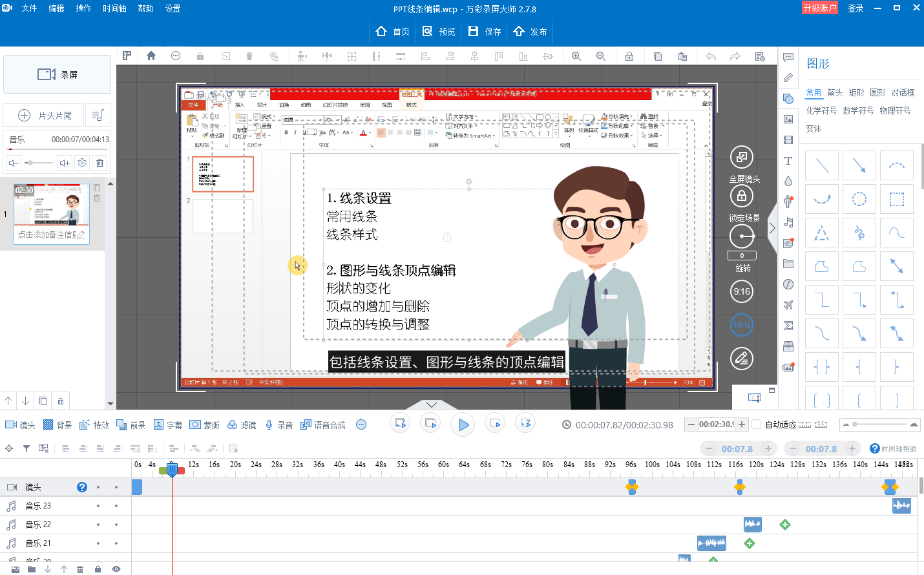Toggle visibility eye icon below track list
Image resolution: width=924 pixels, height=575 pixels.
[x=116, y=569]
